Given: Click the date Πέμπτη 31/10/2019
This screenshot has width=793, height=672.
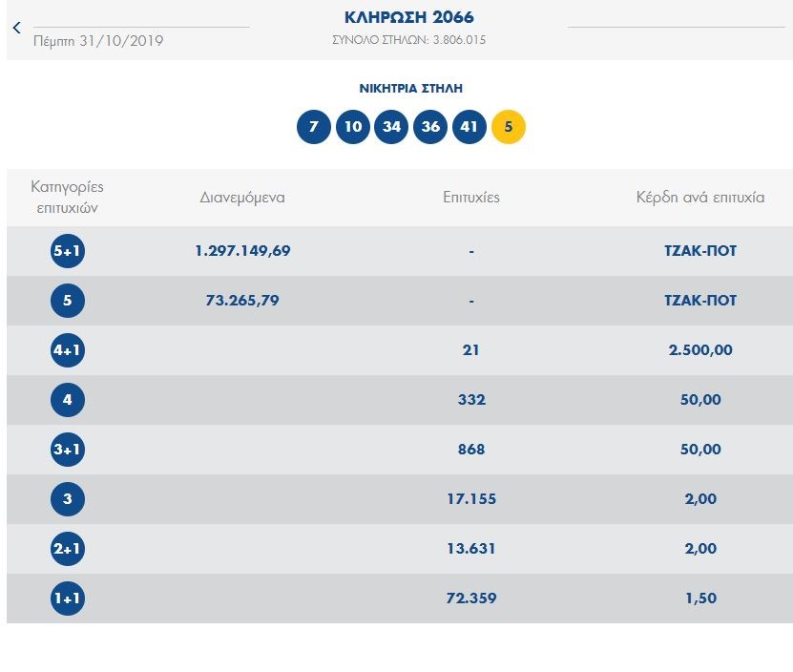Looking at the screenshot, I should (x=98, y=41).
